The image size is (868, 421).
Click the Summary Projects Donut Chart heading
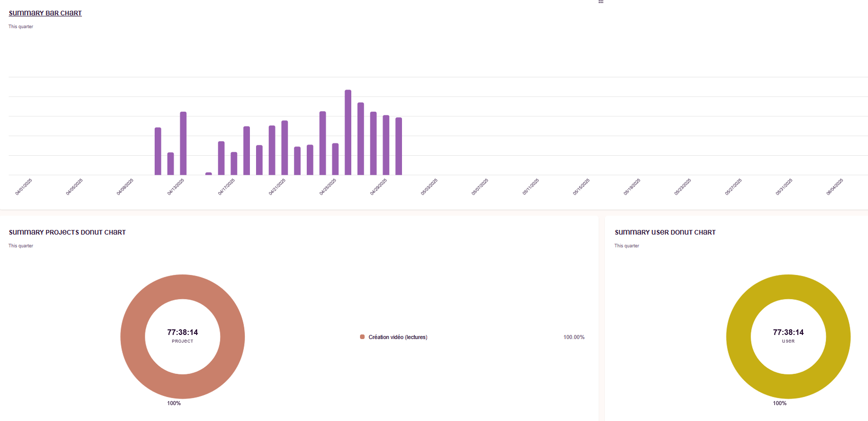[67, 233]
